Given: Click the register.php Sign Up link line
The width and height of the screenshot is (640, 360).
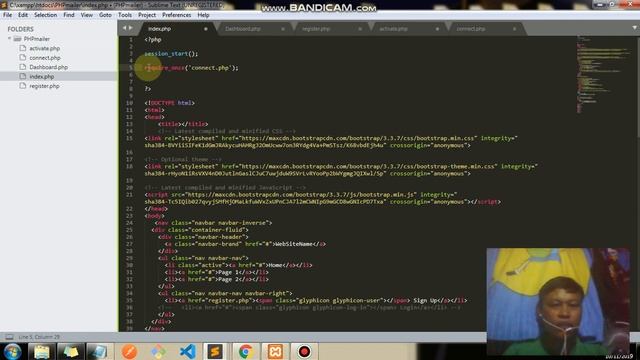Looking at the screenshot, I should (x=316, y=300).
